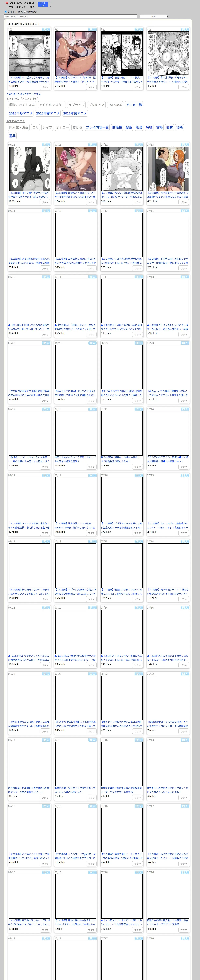200x980 pixels.
Task: Open the 職業 tag category
Action: [169, 127]
